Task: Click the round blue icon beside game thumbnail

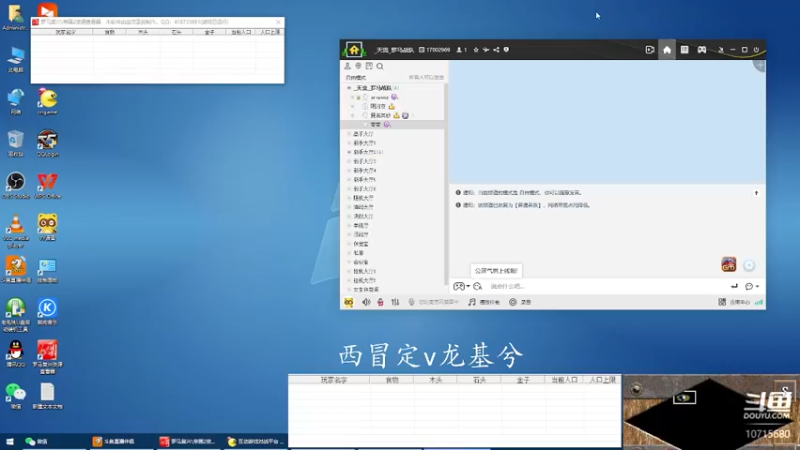Action: coord(749,265)
